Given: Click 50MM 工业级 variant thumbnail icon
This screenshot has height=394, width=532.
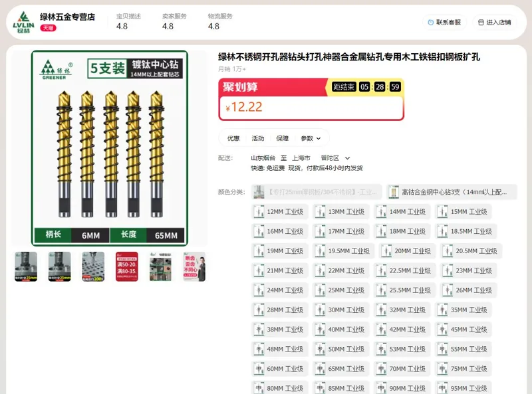Looking at the screenshot, I should coord(320,349).
